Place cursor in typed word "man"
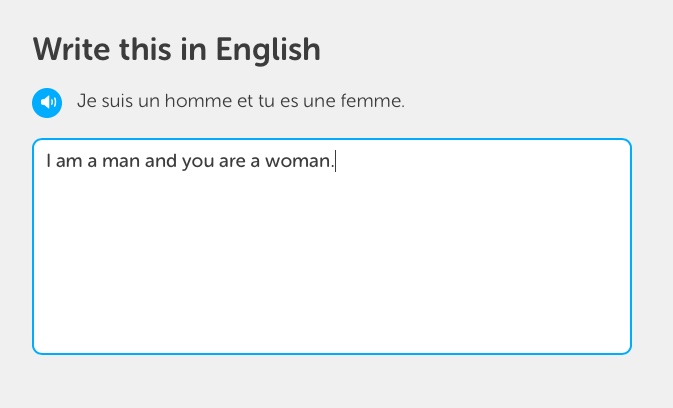673x408 pixels. (x=121, y=161)
